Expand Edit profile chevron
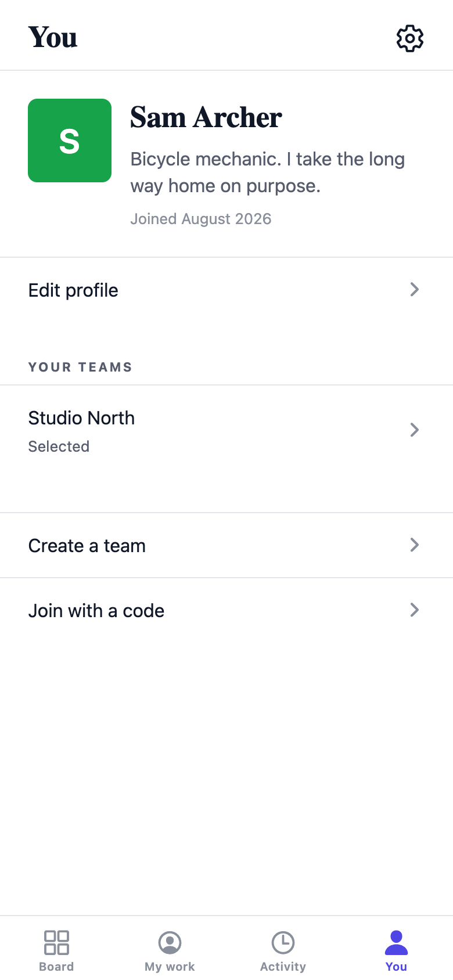 (415, 289)
